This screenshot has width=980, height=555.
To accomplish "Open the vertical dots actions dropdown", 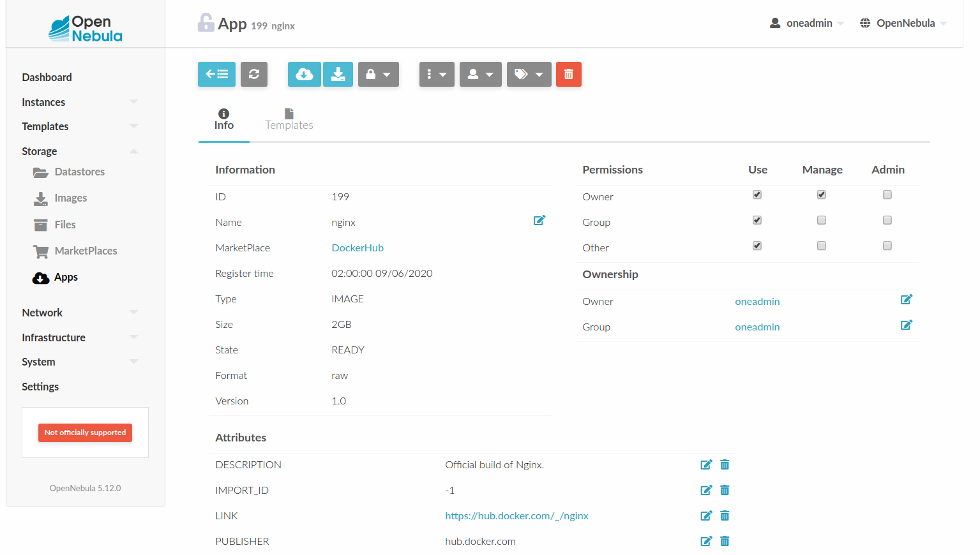I will (437, 74).
